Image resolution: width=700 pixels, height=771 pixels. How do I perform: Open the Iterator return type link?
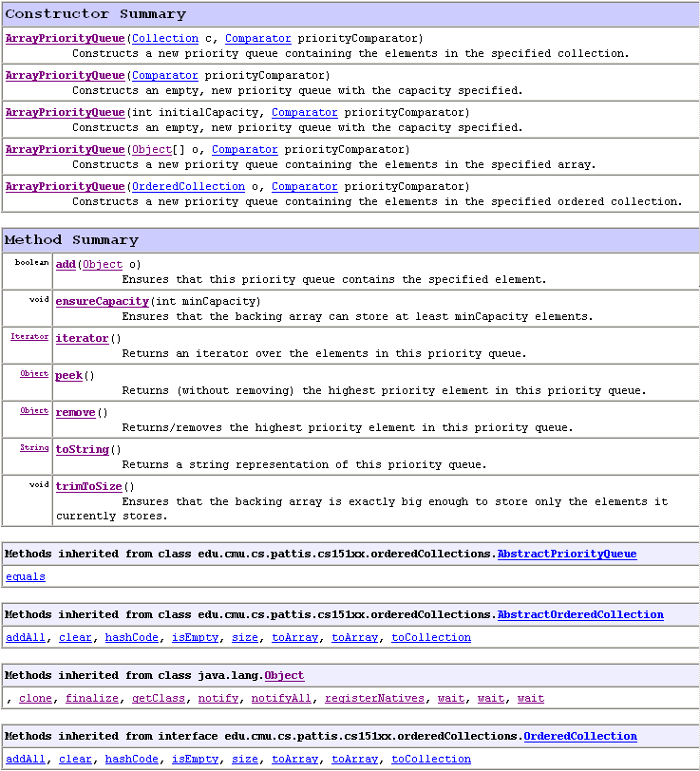pos(29,336)
